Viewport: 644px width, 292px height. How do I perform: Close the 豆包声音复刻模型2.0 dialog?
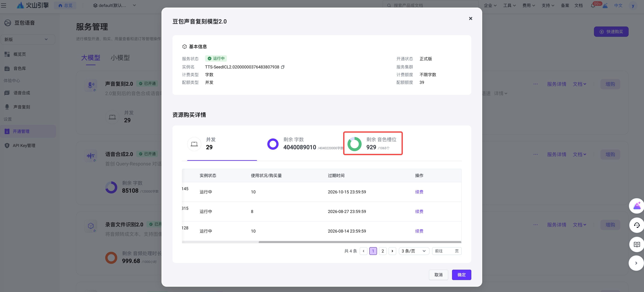(x=470, y=18)
